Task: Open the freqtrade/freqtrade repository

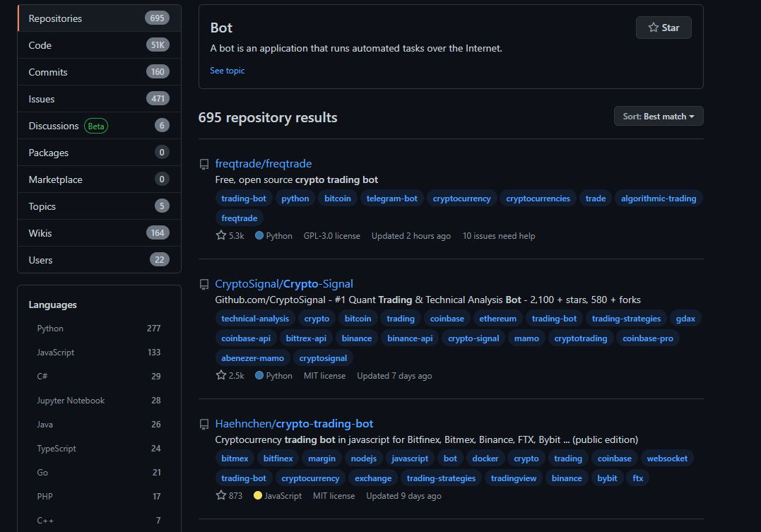Action: (x=264, y=164)
